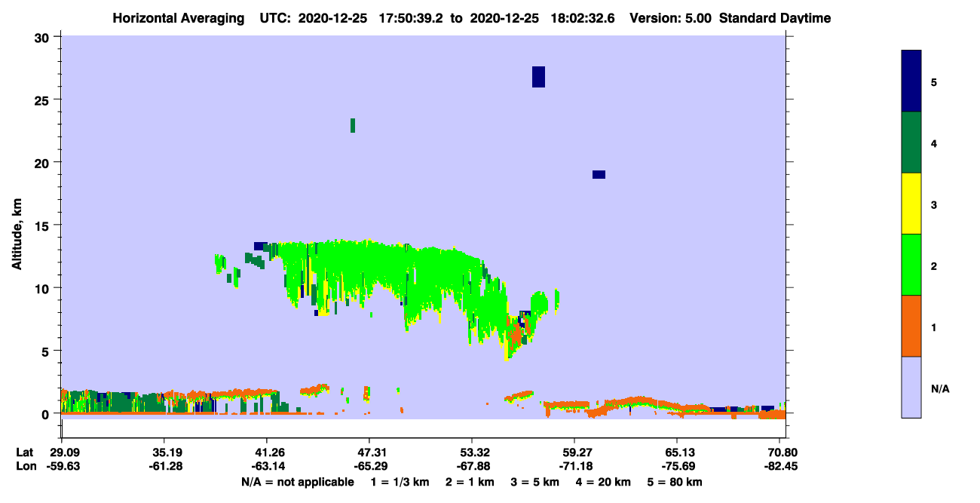Viewport: 980px width, 503px height.
Task: Click 'Version: 5.00' in the title
Action: click(672, 18)
